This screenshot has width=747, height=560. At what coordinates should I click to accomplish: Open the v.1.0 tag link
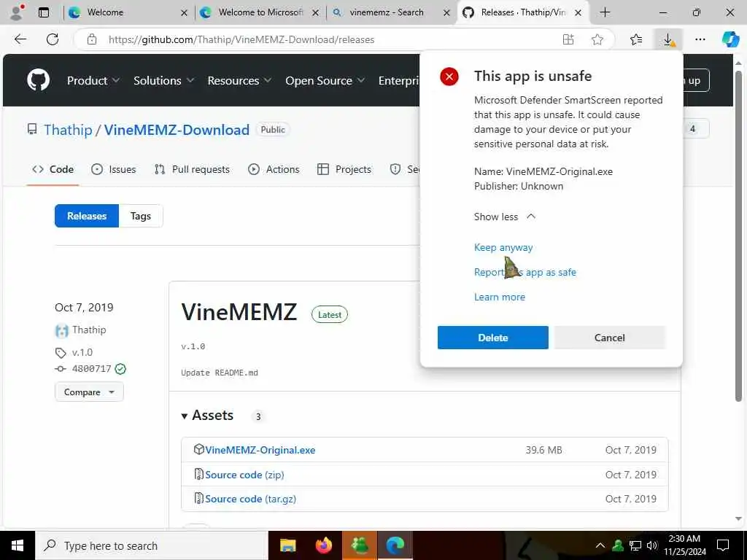click(82, 352)
